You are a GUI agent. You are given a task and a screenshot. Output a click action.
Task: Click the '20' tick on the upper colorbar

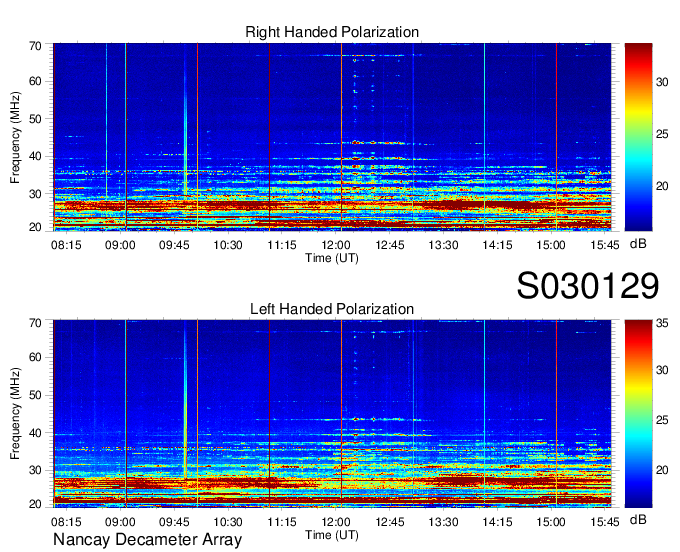click(662, 186)
